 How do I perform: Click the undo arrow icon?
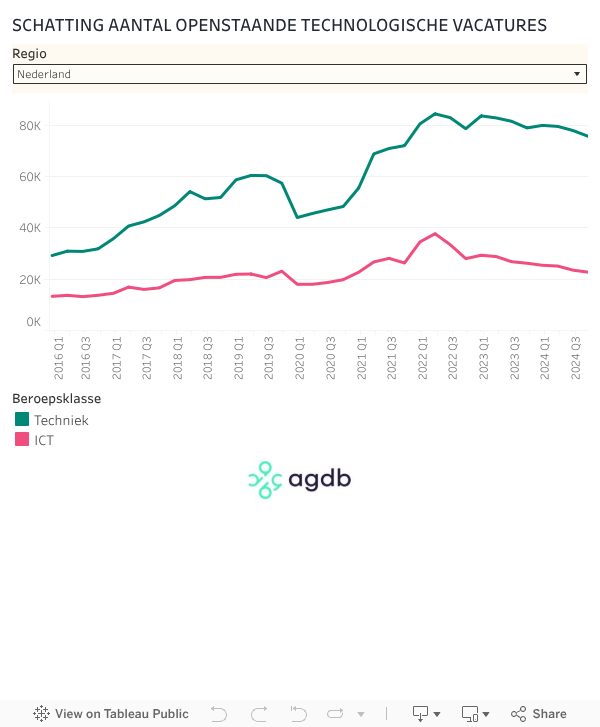pyautogui.click(x=219, y=714)
